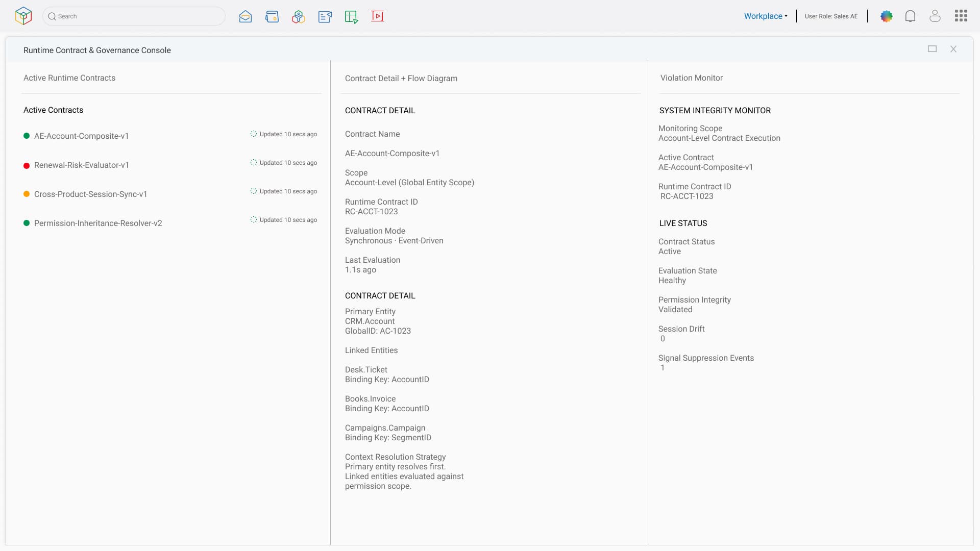Open the Workplace dropdown
The image size is (980, 551).
click(x=765, y=16)
